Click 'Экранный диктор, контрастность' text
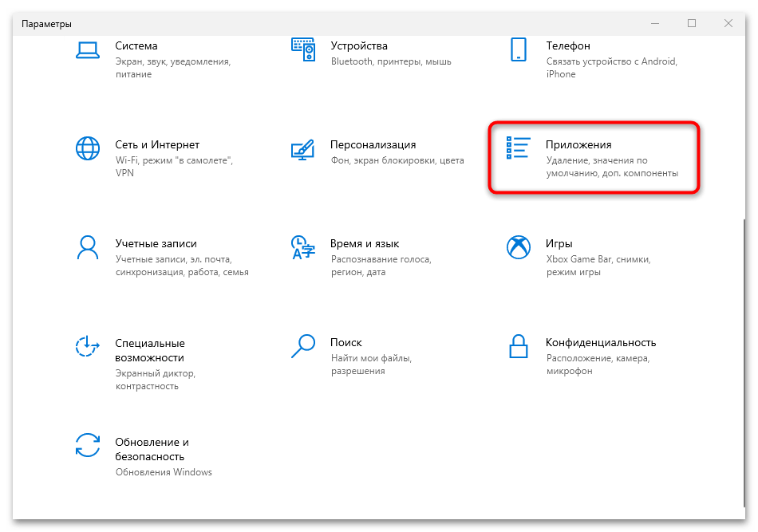This screenshot has width=758, height=532. click(x=155, y=380)
